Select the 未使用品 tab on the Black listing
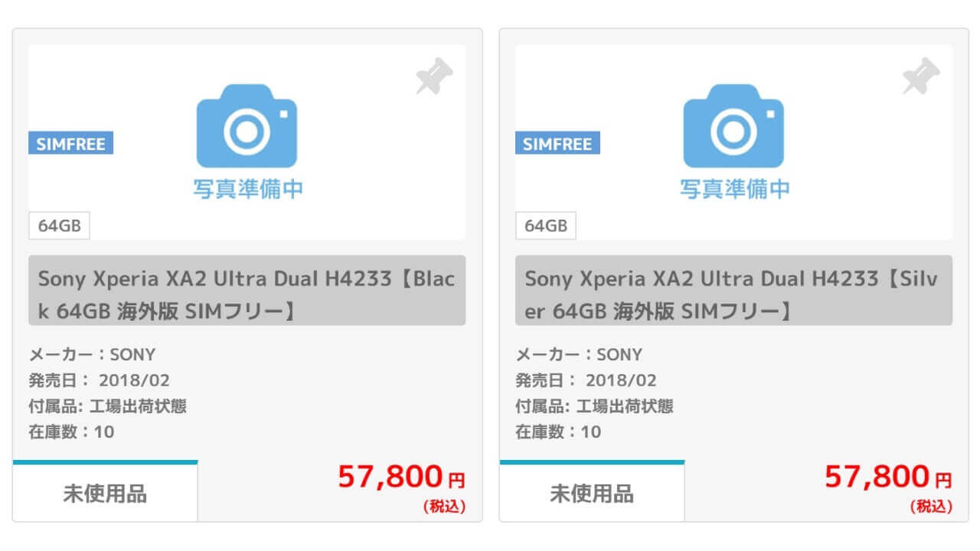Image resolution: width=980 pixels, height=551 pixels. (x=105, y=493)
